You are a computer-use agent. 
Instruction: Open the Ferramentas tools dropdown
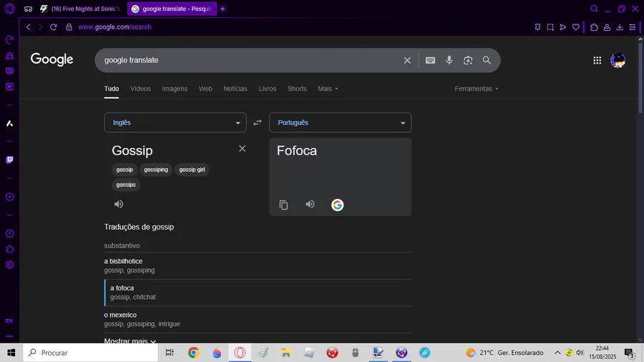pos(477,89)
